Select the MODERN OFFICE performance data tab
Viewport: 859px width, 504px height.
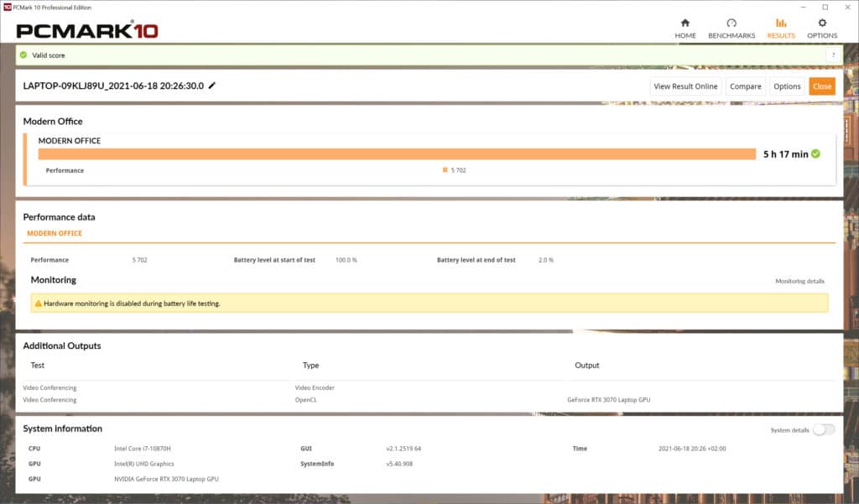pyautogui.click(x=55, y=233)
